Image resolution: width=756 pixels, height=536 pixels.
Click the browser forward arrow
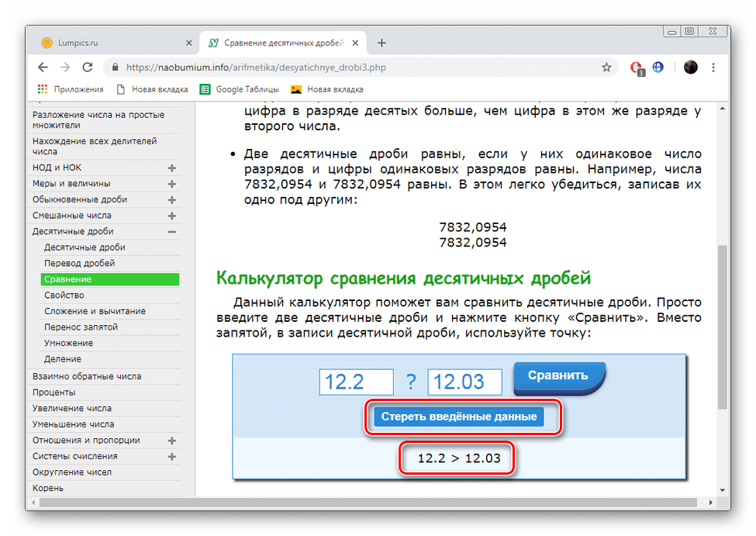[x=65, y=67]
